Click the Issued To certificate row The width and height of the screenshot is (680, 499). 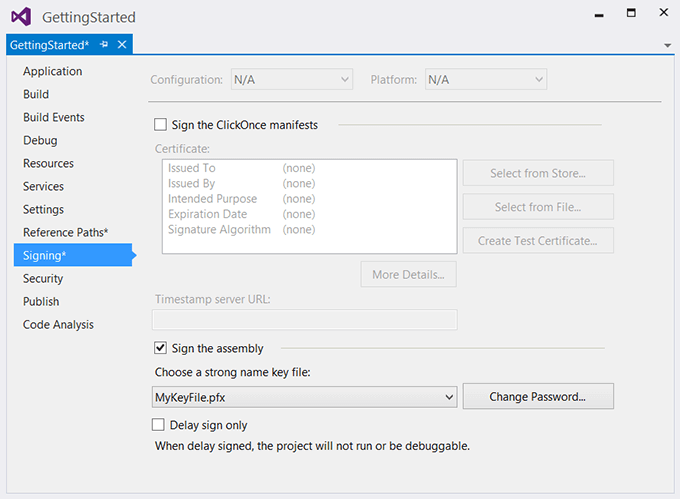242,168
